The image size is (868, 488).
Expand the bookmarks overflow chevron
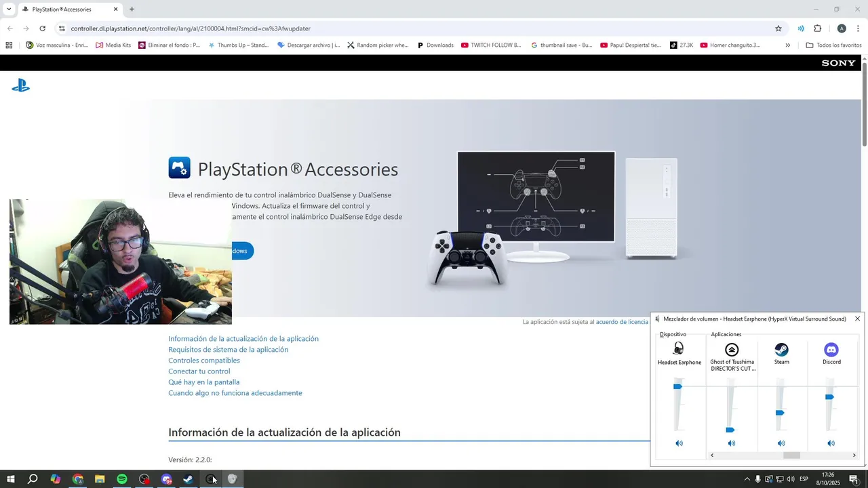click(787, 45)
